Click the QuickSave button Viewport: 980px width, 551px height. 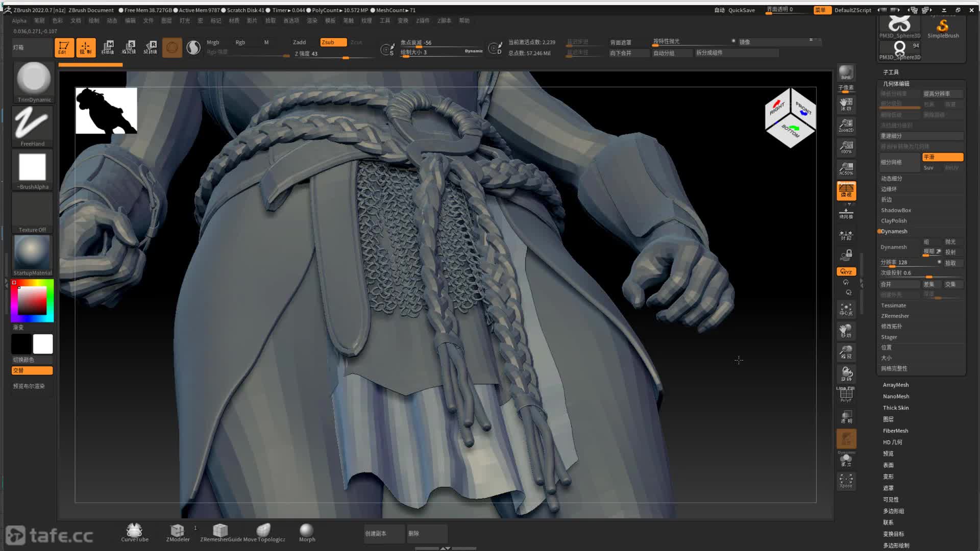click(x=741, y=10)
